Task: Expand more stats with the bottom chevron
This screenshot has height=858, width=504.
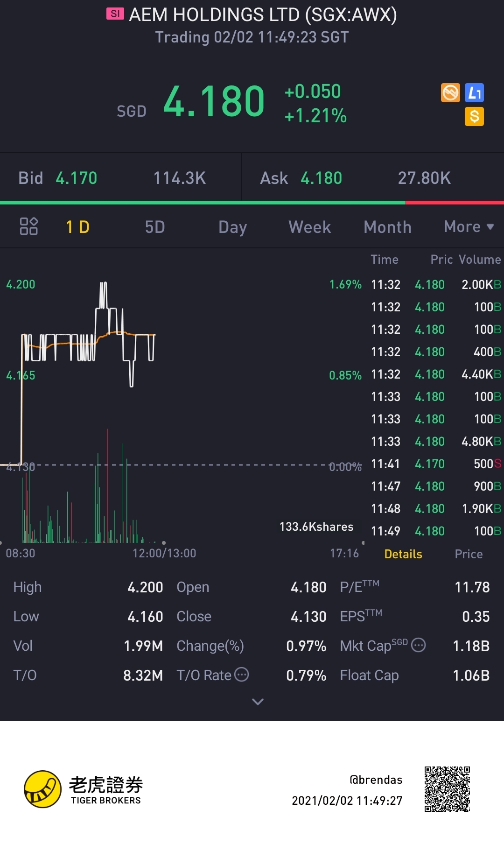Action: [258, 702]
